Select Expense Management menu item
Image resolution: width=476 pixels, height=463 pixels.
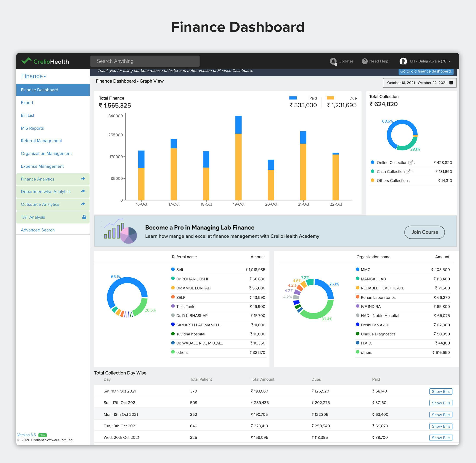(42, 166)
